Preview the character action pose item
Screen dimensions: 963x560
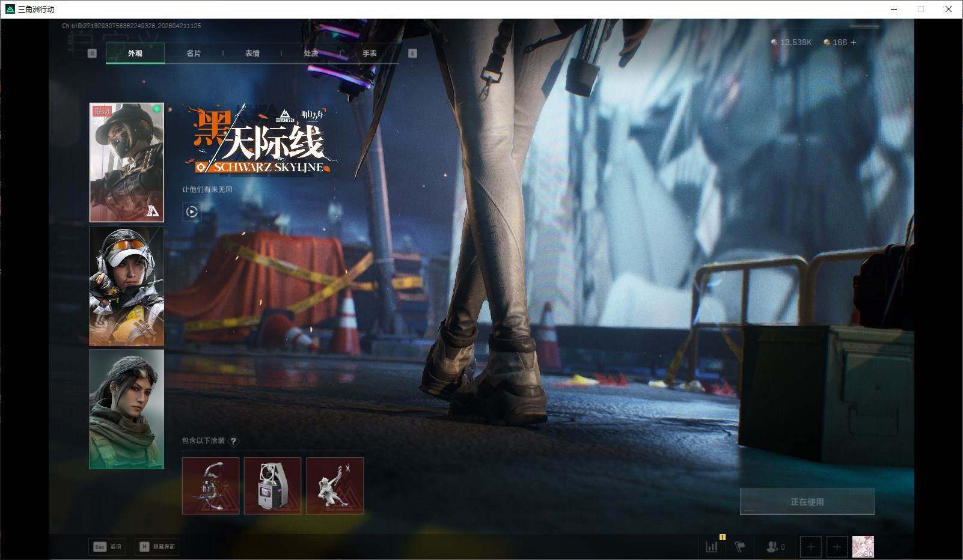pos(335,485)
